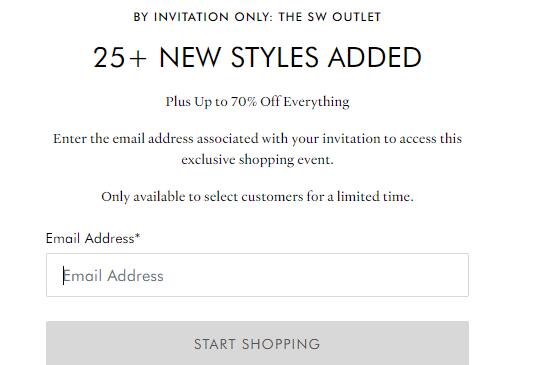Click the 'Enter the email address associated' line
The width and height of the screenshot is (534, 365).
tap(257, 139)
